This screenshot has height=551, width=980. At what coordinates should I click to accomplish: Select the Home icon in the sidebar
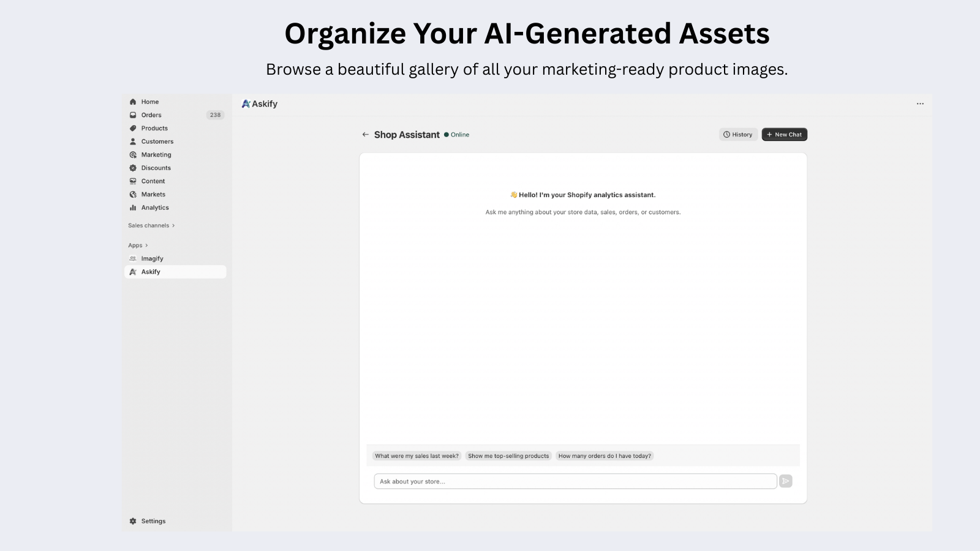tap(132, 102)
